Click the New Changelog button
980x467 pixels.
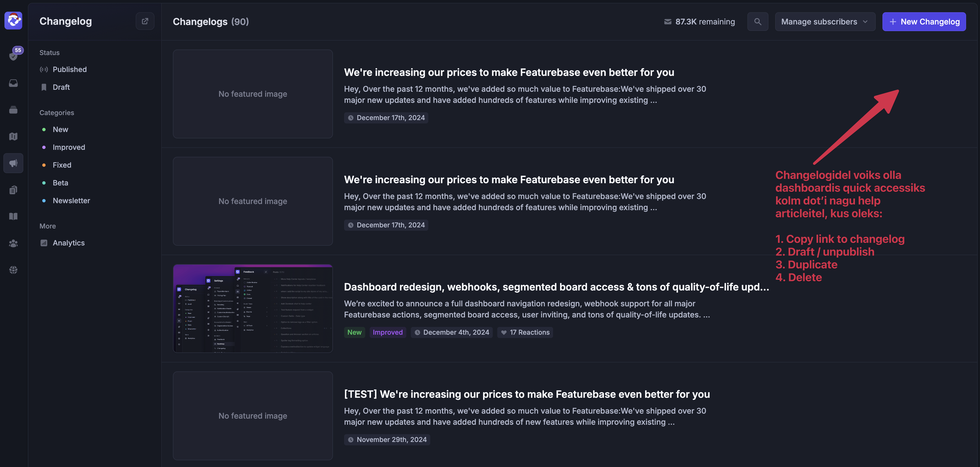click(924, 22)
